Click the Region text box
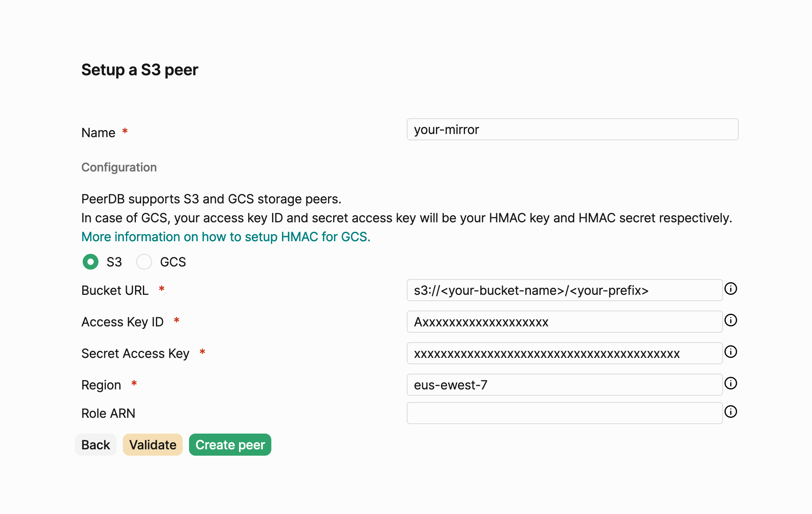812x514 pixels. point(565,385)
